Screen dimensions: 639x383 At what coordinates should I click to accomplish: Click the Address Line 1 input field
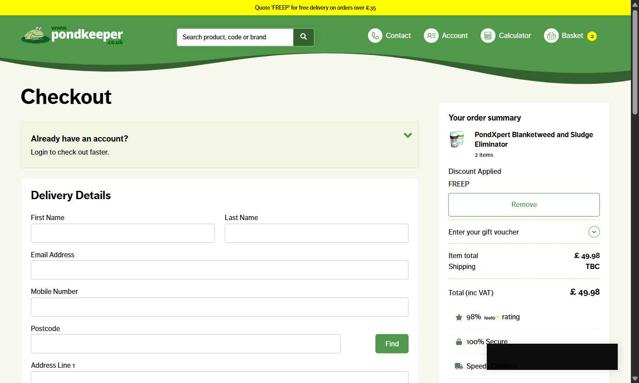click(x=220, y=377)
